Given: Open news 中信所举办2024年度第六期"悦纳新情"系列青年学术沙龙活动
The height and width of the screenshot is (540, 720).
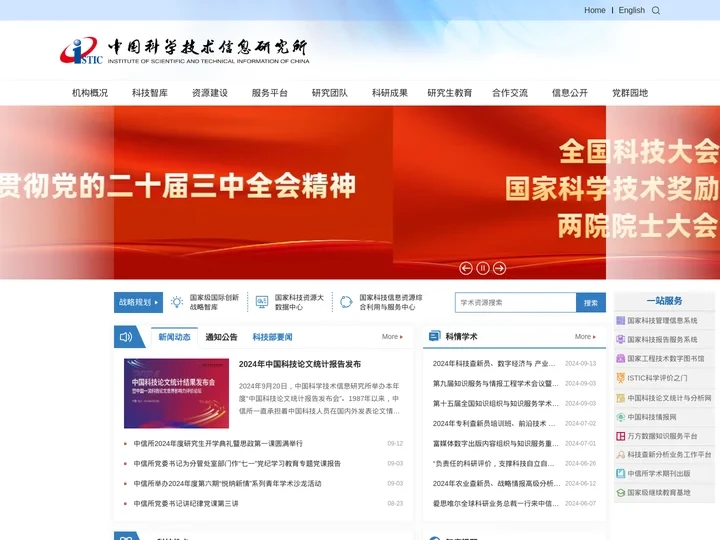Looking at the screenshot, I should [227, 484].
